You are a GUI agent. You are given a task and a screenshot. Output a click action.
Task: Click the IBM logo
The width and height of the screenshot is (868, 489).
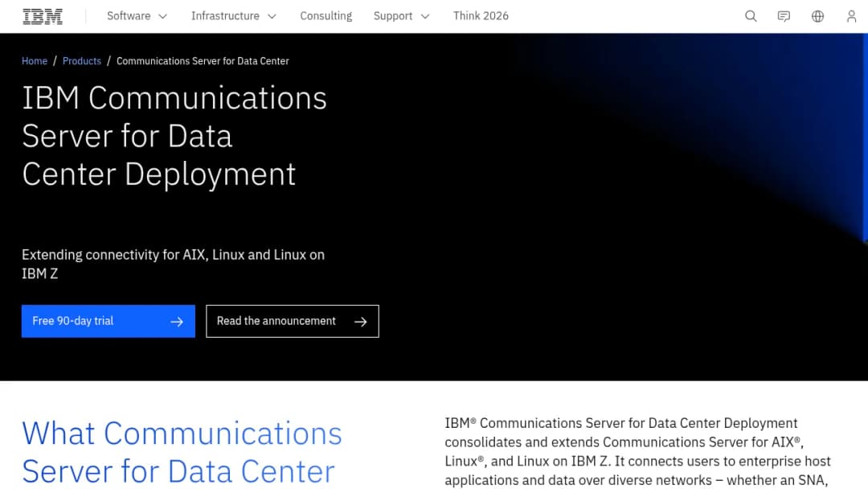[43, 17]
